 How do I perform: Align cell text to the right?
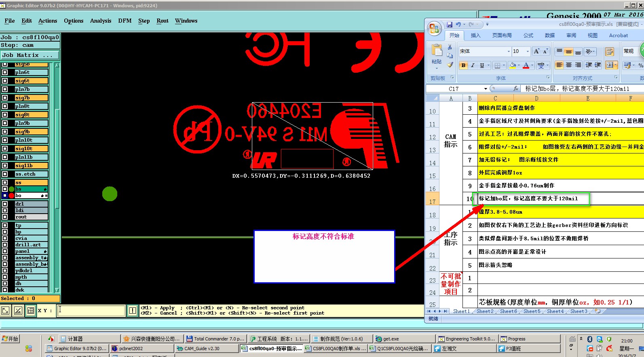click(578, 65)
